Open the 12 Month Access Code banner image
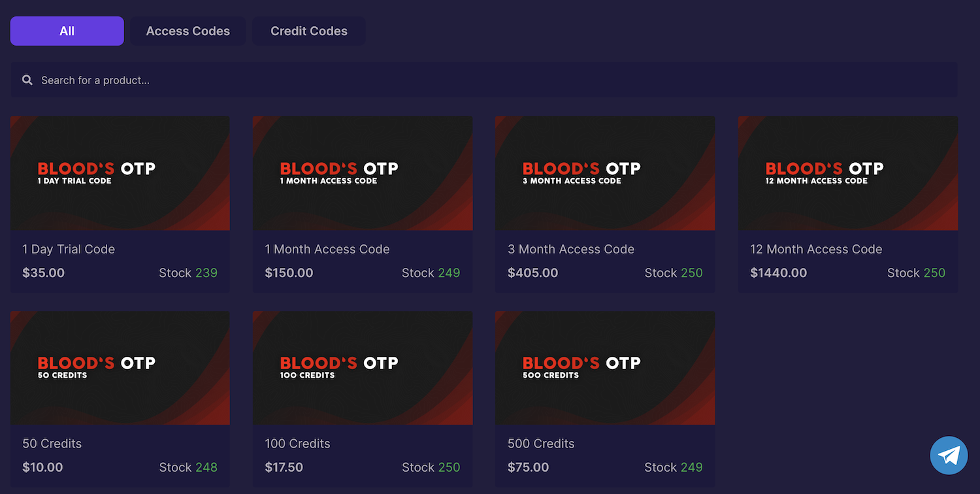Image resolution: width=980 pixels, height=494 pixels. pyautogui.click(x=848, y=173)
